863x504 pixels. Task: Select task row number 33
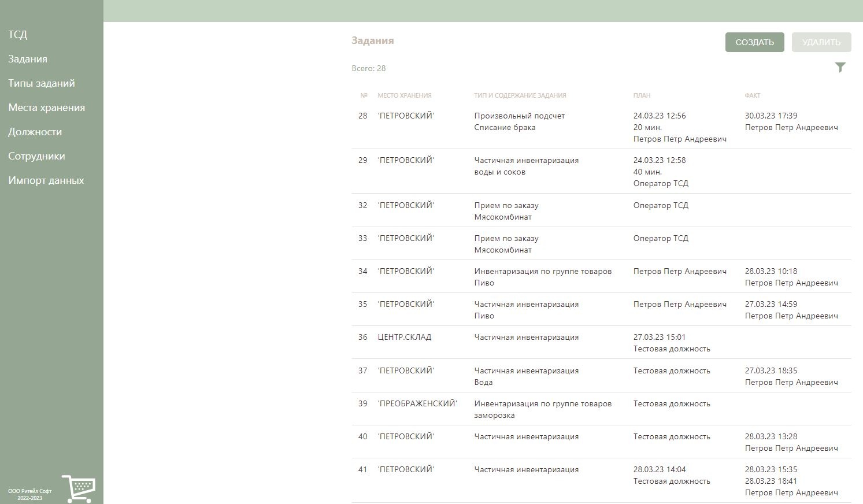click(x=601, y=243)
